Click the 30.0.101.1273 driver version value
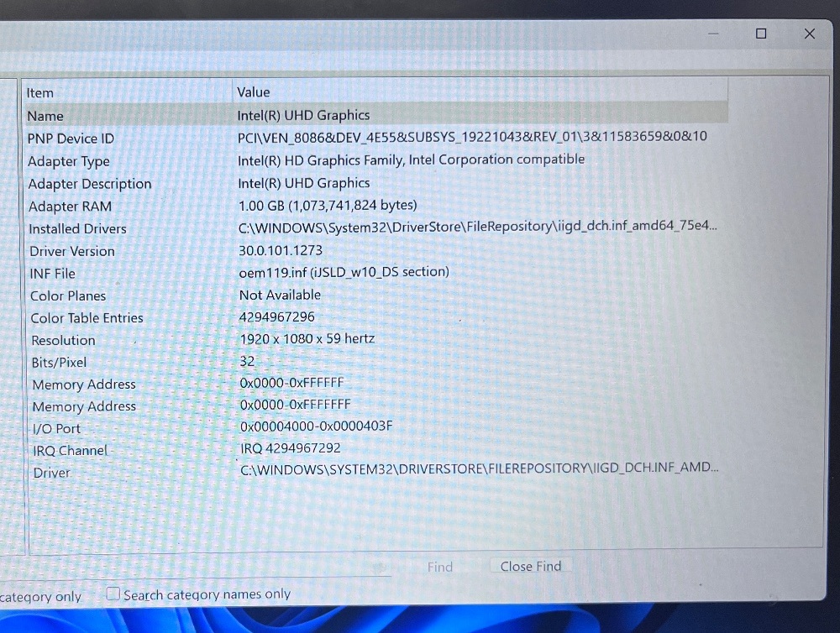 281,250
